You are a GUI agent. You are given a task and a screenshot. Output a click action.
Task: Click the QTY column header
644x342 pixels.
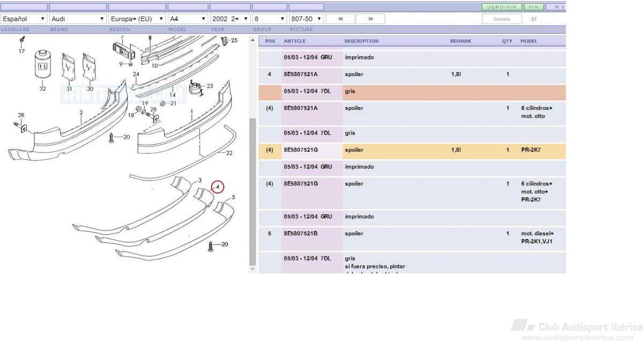pos(507,41)
